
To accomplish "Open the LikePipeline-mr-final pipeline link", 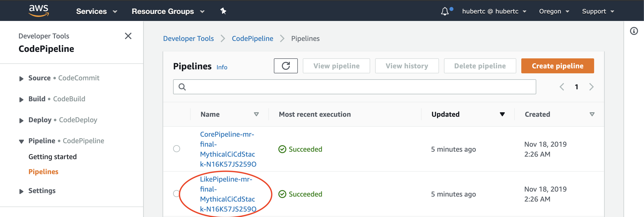I will pos(228,194).
